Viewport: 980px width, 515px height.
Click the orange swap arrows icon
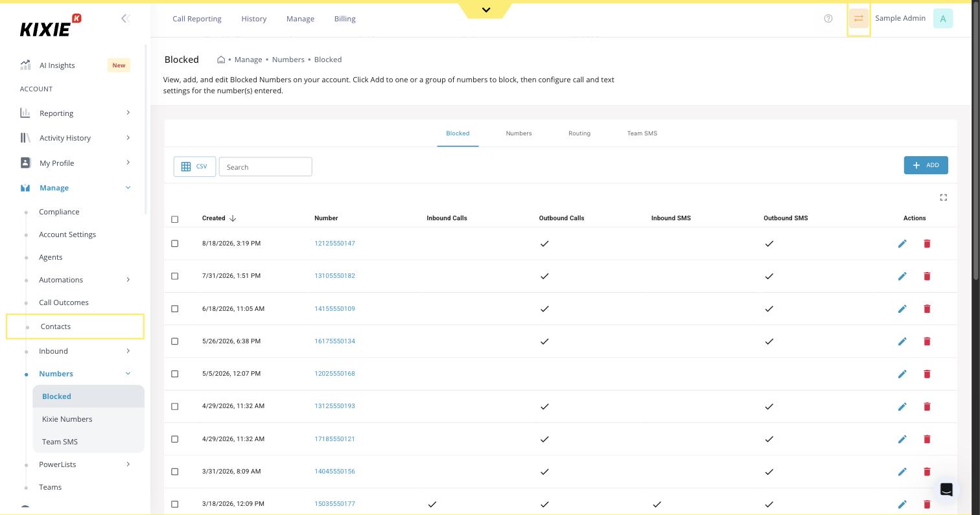pyautogui.click(x=859, y=18)
